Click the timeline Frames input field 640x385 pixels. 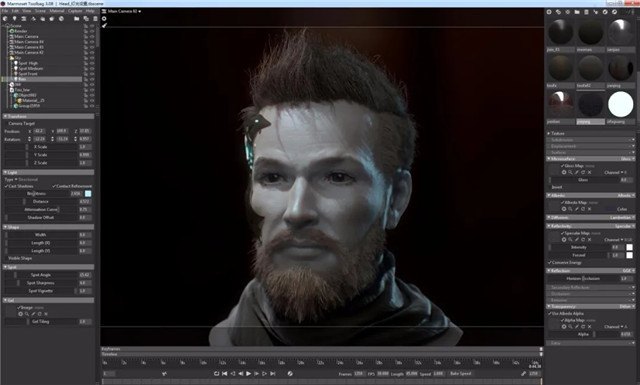click(359, 374)
